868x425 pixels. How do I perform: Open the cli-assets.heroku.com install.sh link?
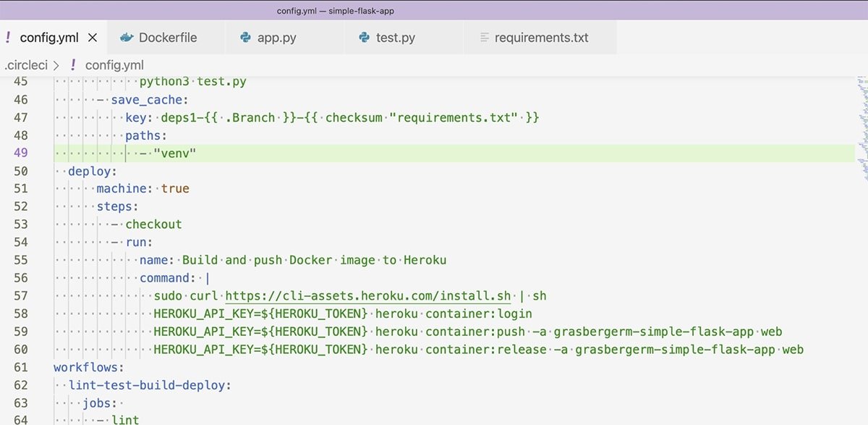pyautogui.click(x=368, y=295)
